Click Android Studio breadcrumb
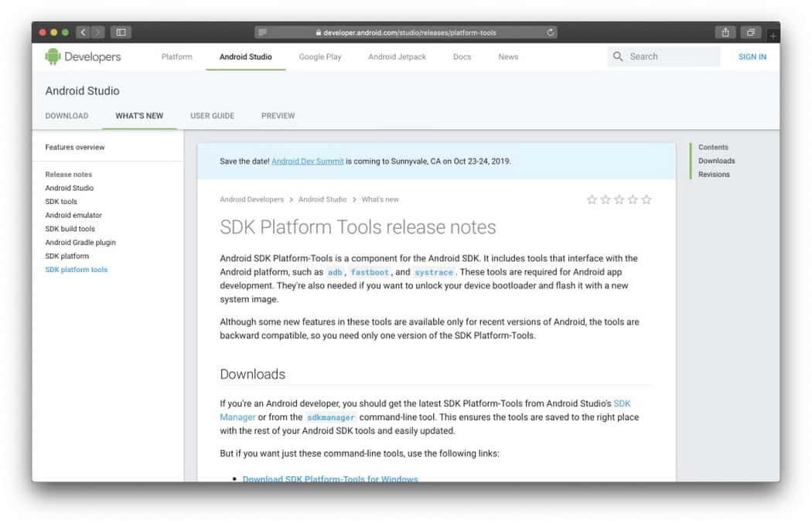The height and width of the screenshot is (524, 812). point(322,199)
